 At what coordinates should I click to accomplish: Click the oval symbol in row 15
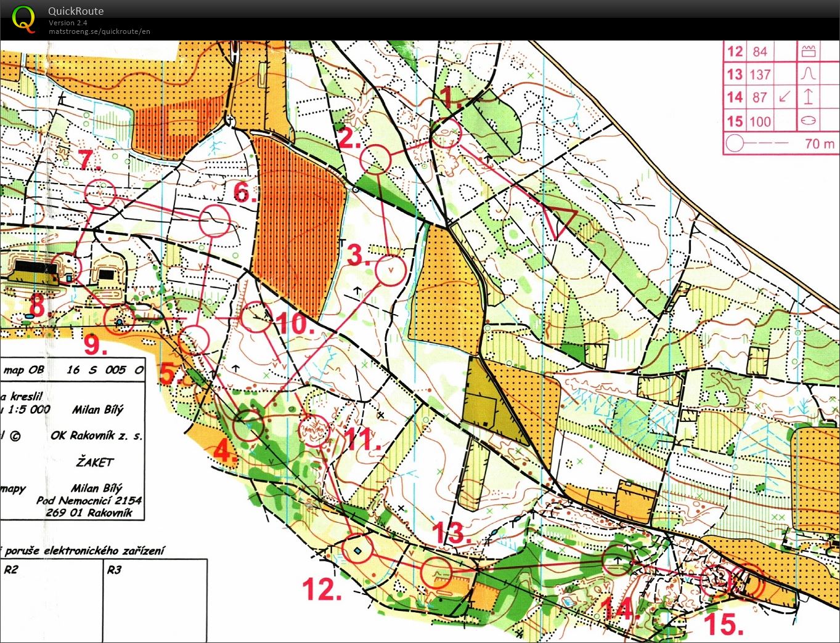[x=808, y=121]
